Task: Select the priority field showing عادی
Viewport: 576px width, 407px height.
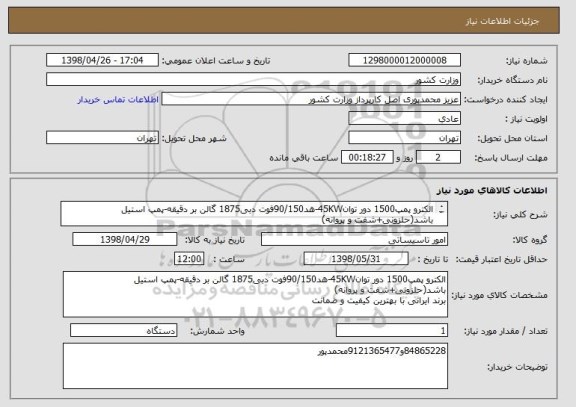Action: [x=404, y=119]
